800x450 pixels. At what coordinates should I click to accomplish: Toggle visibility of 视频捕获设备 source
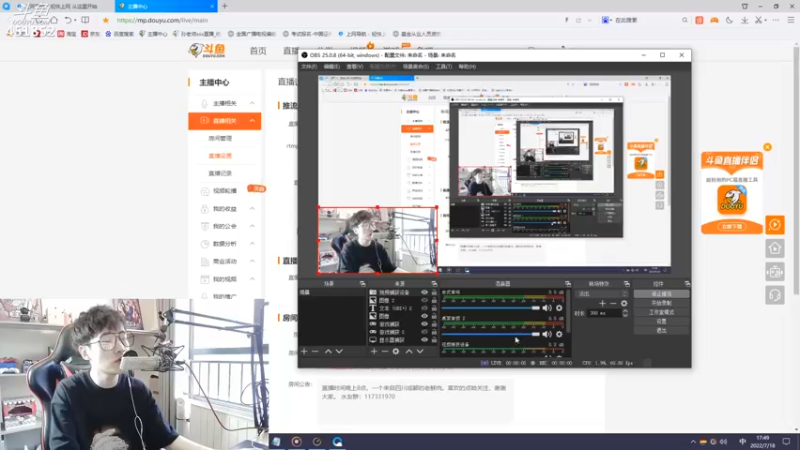point(424,292)
